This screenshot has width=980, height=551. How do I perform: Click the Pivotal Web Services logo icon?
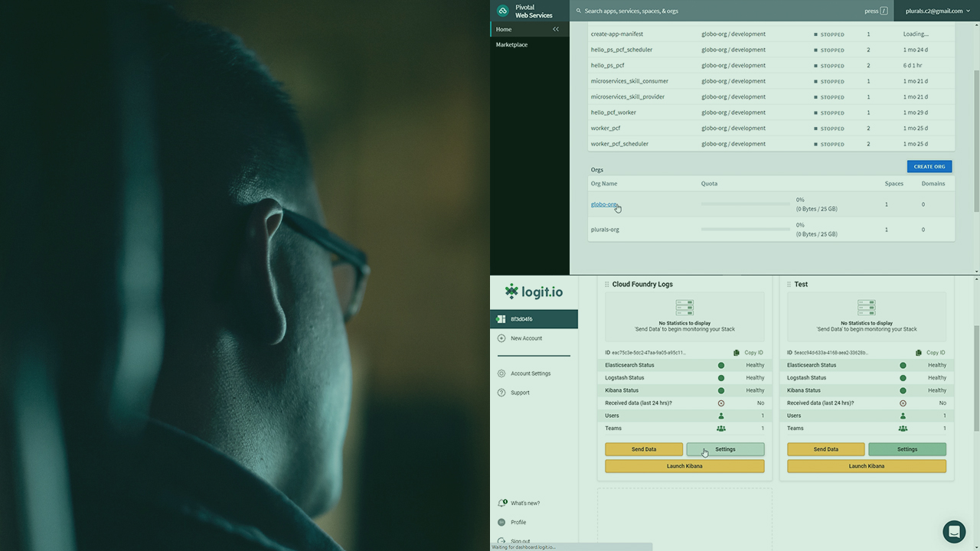[x=503, y=11]
